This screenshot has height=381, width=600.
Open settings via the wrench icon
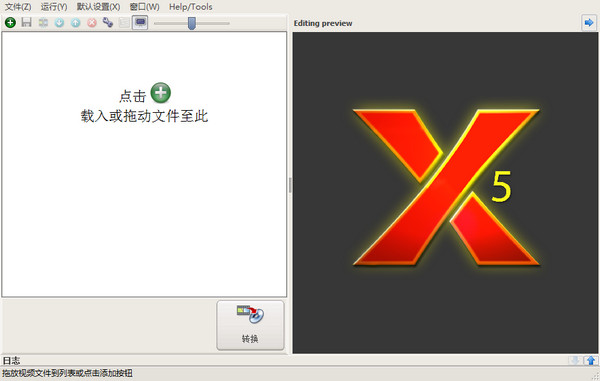pyautogui.click(x=108, y=23)
